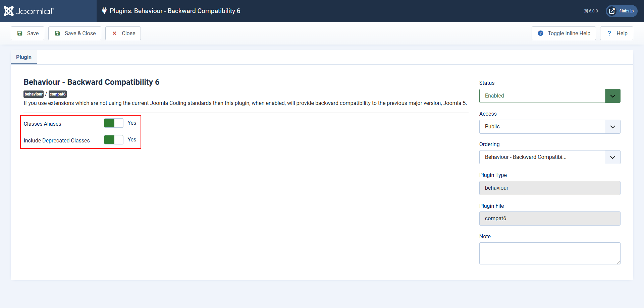
Task: Click the Joomla 6.0.0 version indicator
Action: tap(591, 11)
